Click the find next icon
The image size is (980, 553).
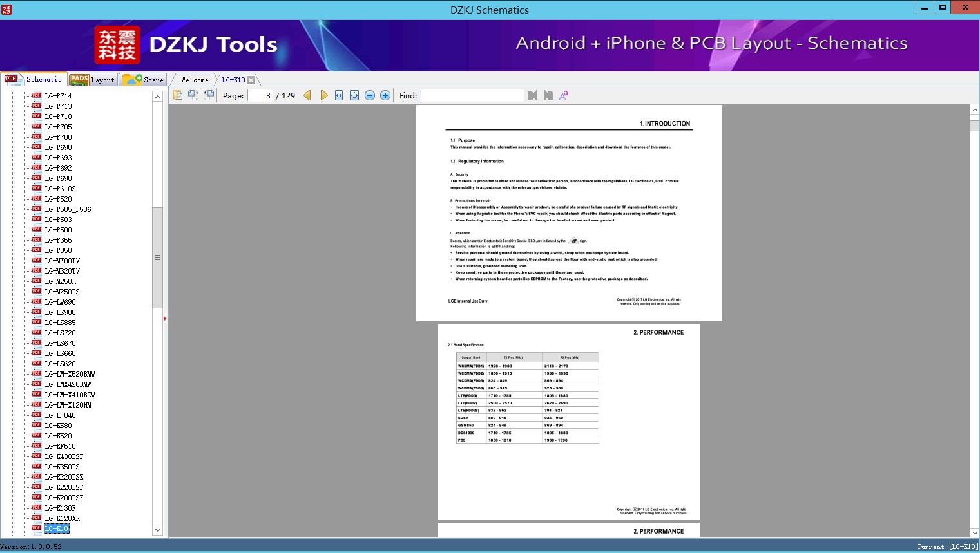coord(548,95)
